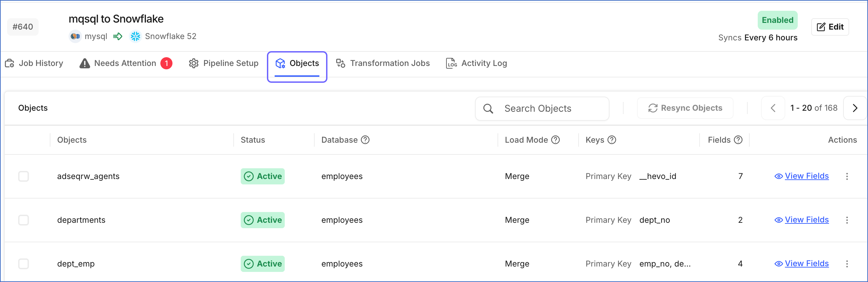Screen dimensions: 868x282
Task: Click the Syncs Every 6 hours text
Action: click(758, 38)
